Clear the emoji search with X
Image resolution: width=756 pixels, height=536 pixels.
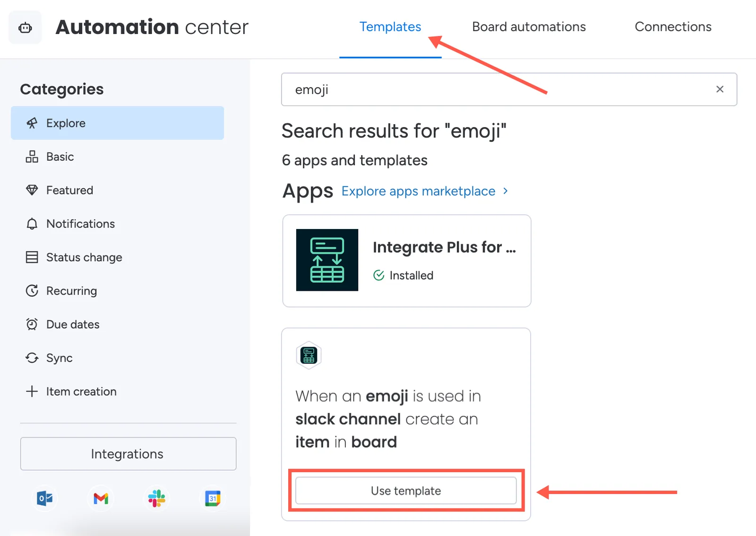pyautogui.click(x=720, y=89)
